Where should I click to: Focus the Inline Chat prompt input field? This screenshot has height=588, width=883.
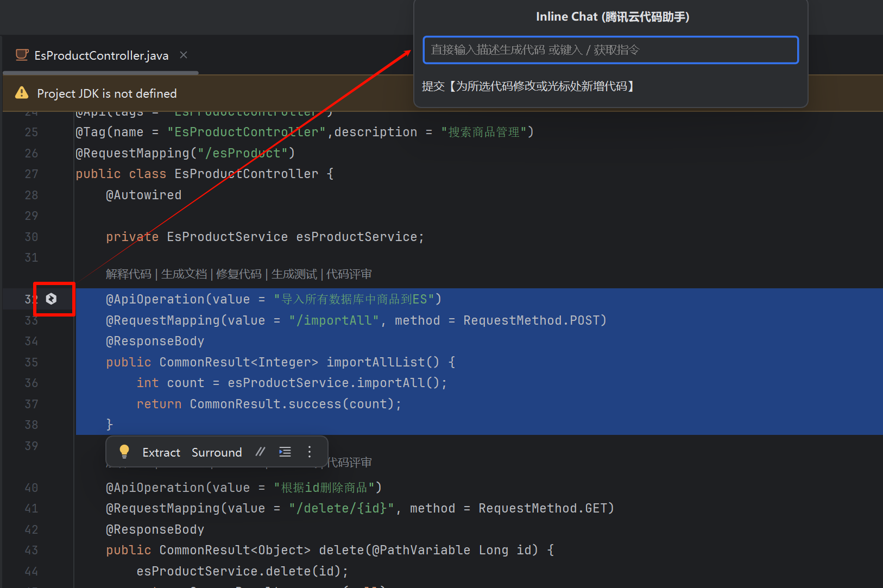click(610, 50)
